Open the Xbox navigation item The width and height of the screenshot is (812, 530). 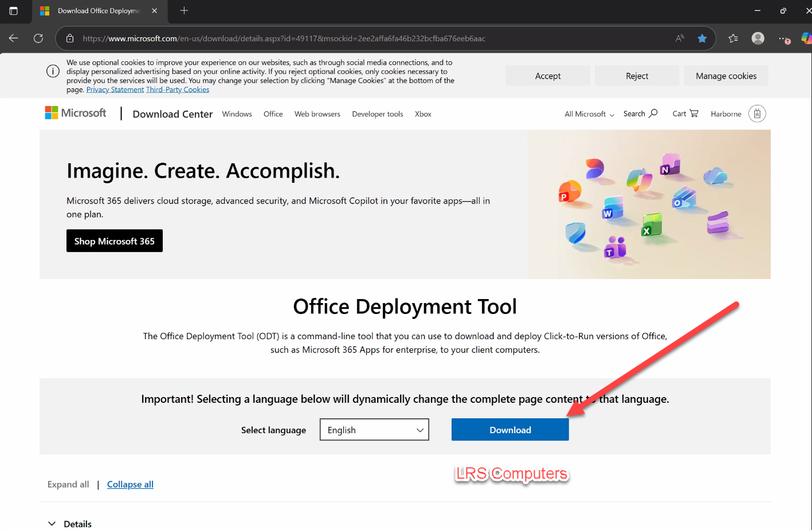coord(423,114)
